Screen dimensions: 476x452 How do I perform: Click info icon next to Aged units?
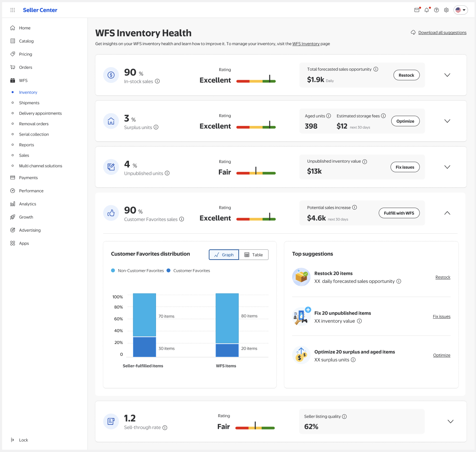pos(328,116)
